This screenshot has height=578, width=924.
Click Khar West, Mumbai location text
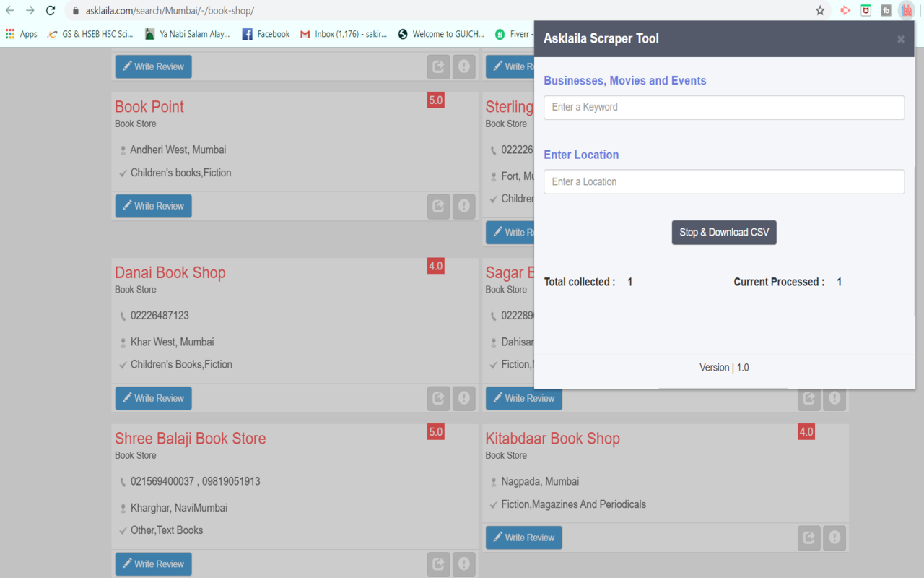[173, 342]
